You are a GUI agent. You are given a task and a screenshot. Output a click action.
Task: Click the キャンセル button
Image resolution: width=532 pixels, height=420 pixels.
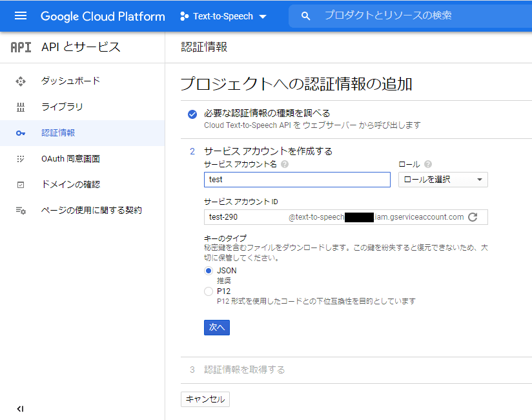(205, 399)
